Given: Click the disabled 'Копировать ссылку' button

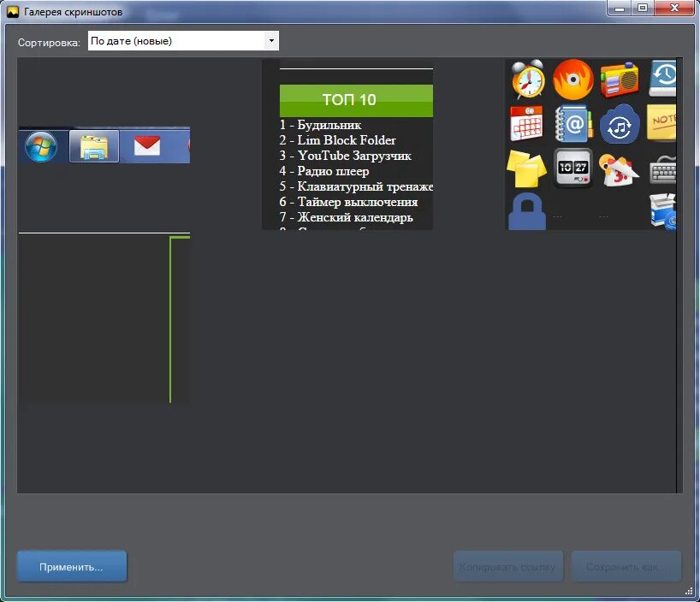Looking at the screenshot, I should click(508, 567).
